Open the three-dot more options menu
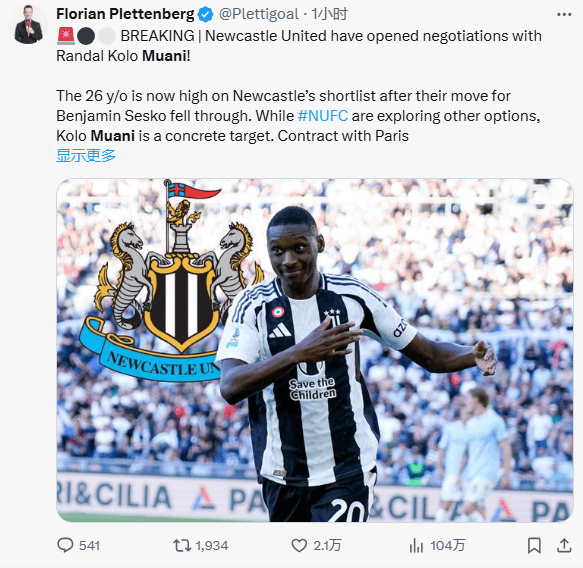Screen dimensions: 583x568 (x=564, y=14)
